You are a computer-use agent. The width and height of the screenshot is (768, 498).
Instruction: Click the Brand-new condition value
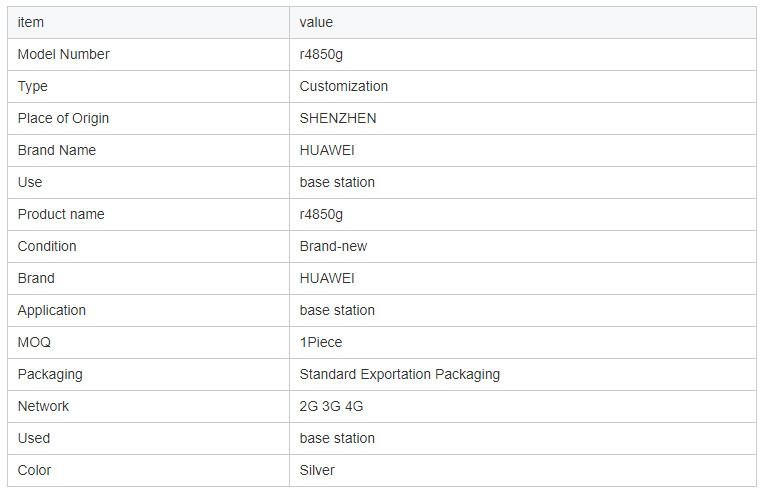[x=333, y=246]
